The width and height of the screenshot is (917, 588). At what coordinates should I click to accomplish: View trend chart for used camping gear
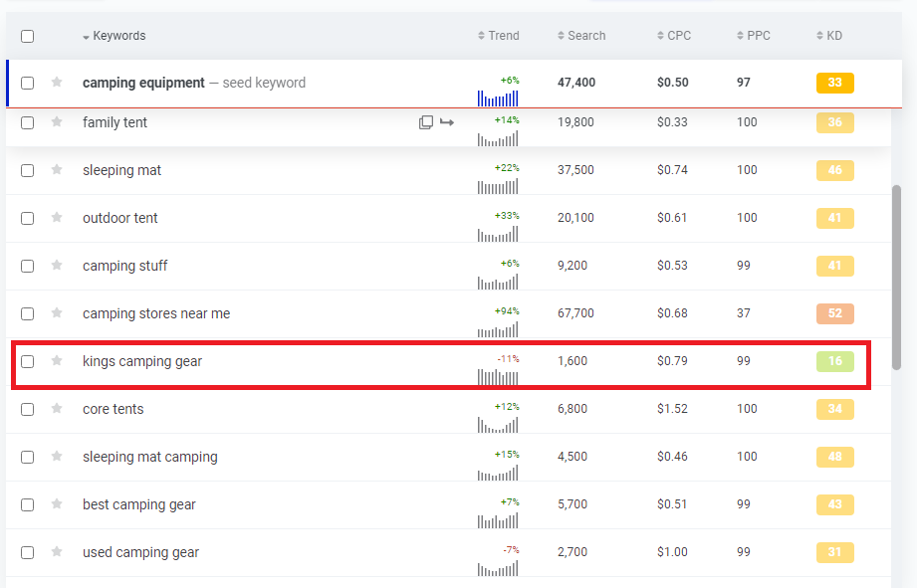pos(498,568)
